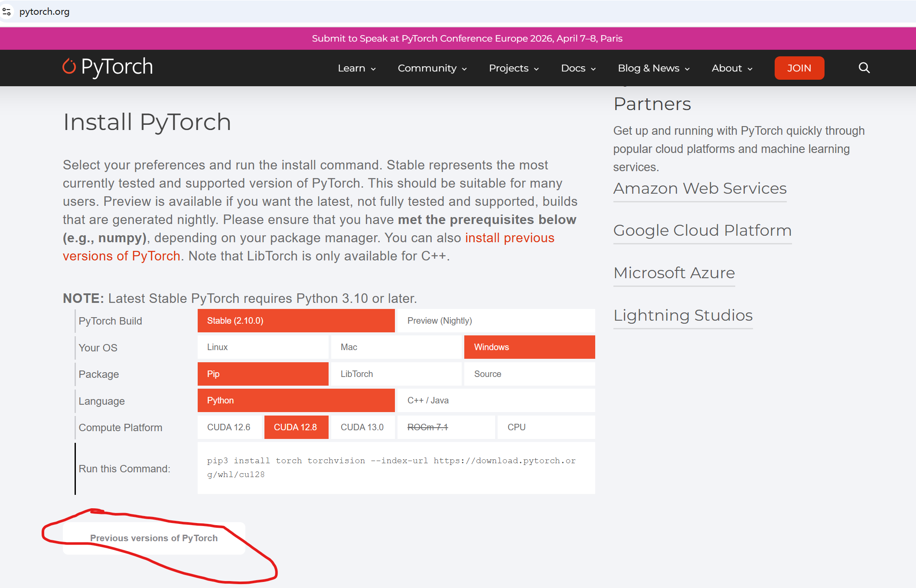Expand the Learn menu dropdown
This screenshot has height=588, width=916.
pyautogui.click(x=356, y=68)
